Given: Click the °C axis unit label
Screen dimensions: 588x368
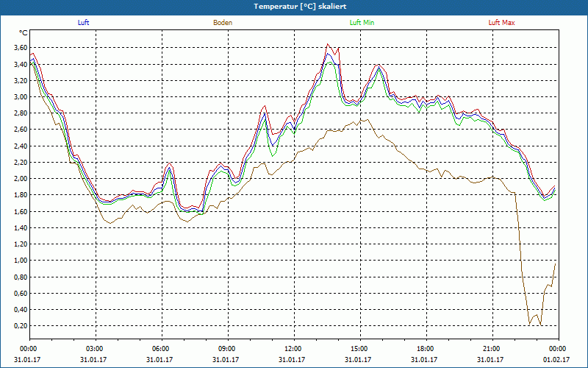Looking at the screenshot, I should click(24, 33).
